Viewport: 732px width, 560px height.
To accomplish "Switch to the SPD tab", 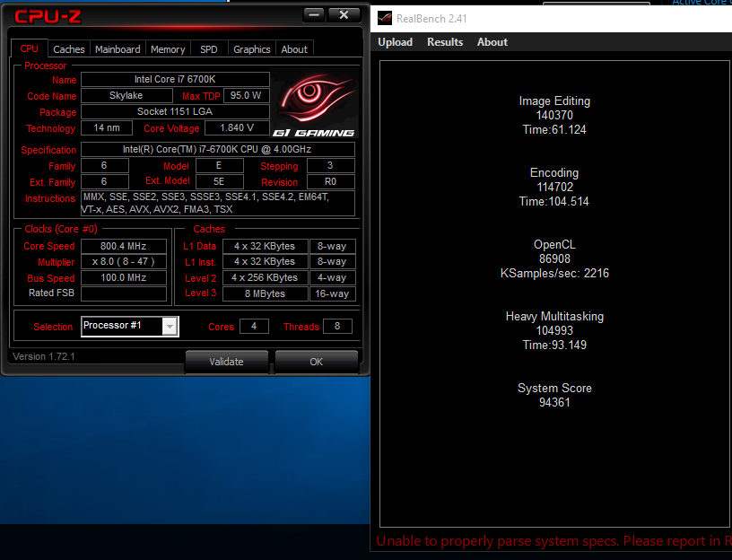I will pos(209,49).
